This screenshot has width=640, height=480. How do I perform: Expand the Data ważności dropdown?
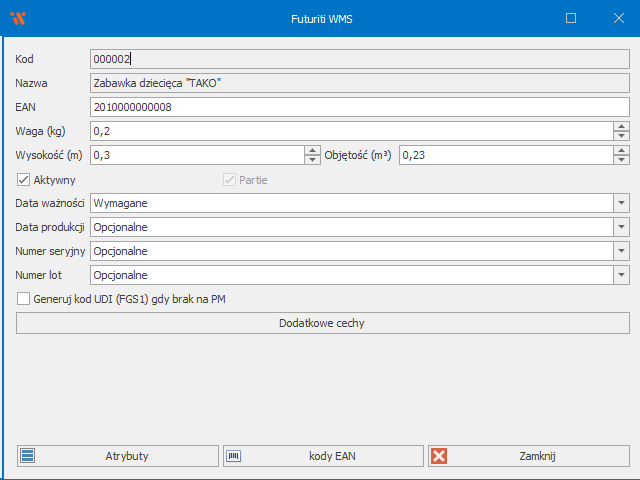621,203
